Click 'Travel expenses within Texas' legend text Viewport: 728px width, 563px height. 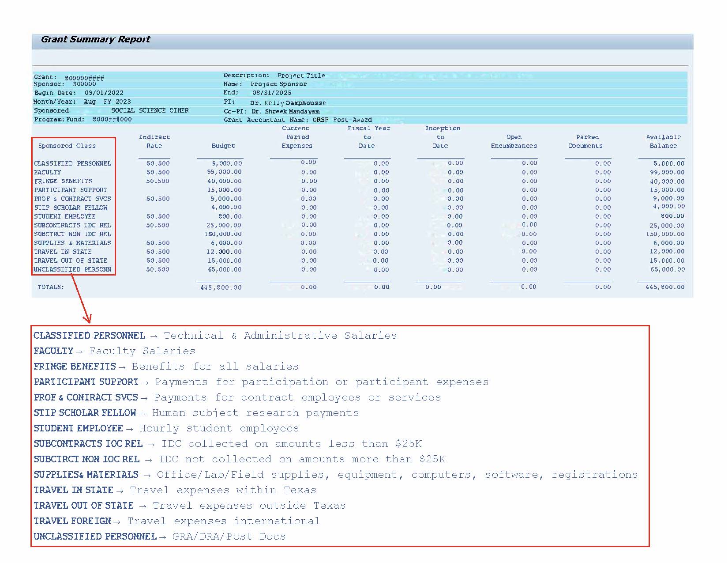click(x=223, y=490)
